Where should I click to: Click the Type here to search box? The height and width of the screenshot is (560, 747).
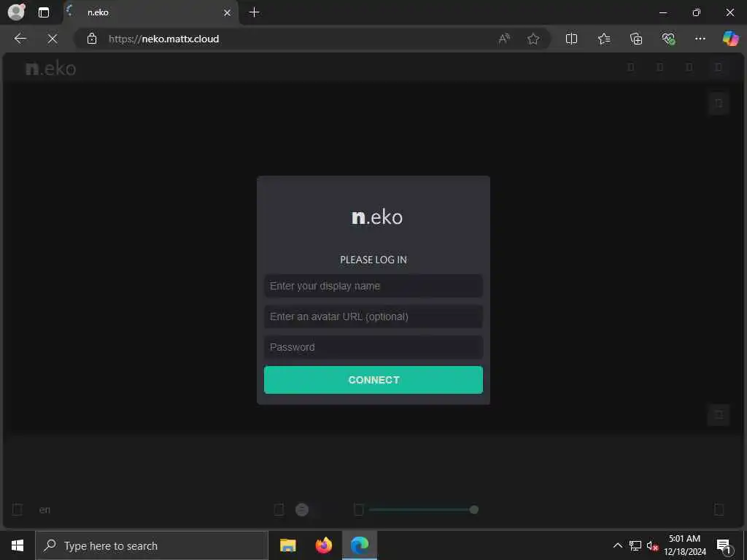[152, 545]
